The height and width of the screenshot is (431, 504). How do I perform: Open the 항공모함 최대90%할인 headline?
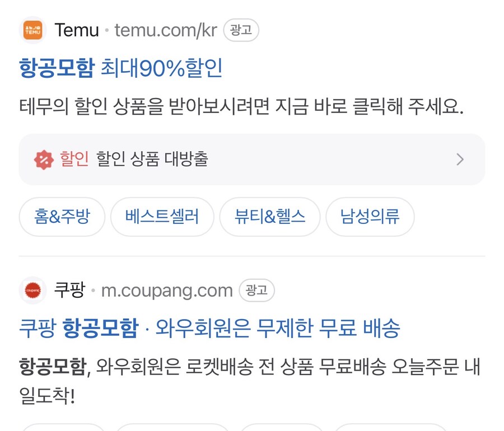tap(121, 68)
